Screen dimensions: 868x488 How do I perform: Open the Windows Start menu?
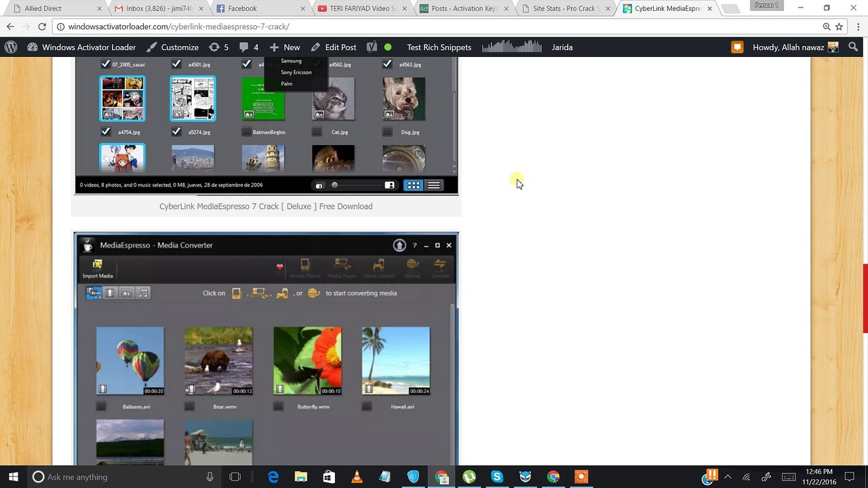(x=13, y=476)
